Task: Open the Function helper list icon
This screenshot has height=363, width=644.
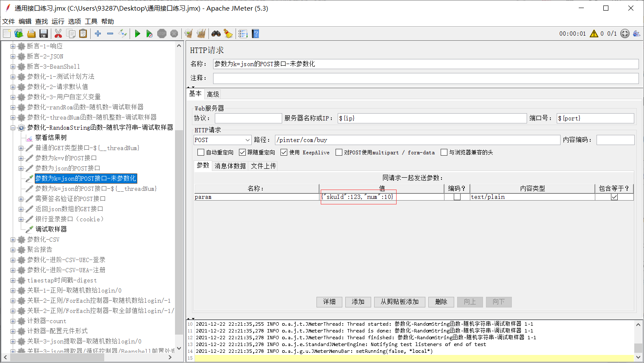Action: coord(243,34)
